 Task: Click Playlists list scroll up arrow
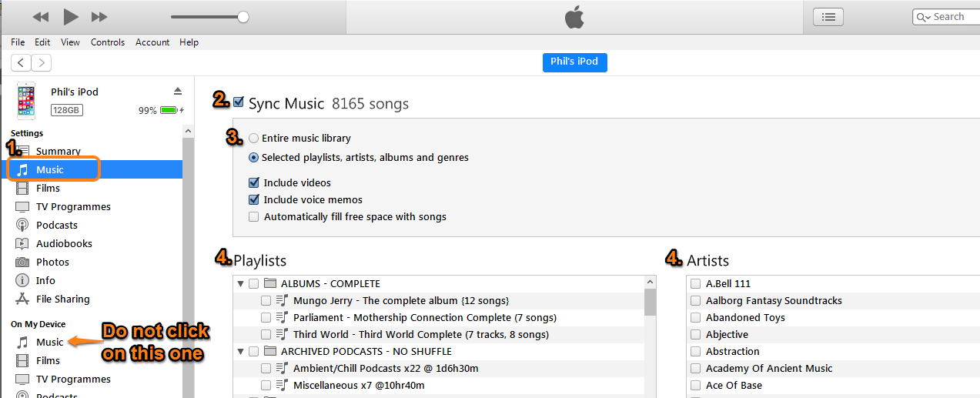coord(650,283)
